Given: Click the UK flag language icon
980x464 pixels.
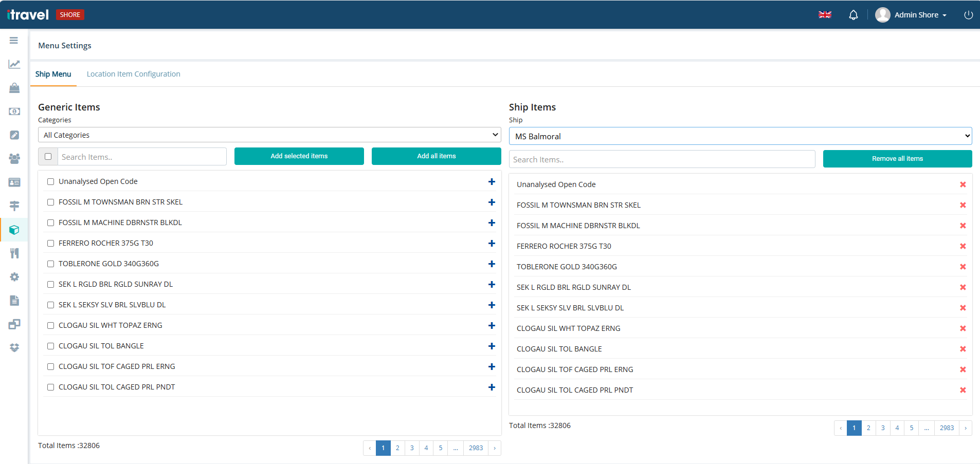Looking at the screenshot, I should point(825,15).
